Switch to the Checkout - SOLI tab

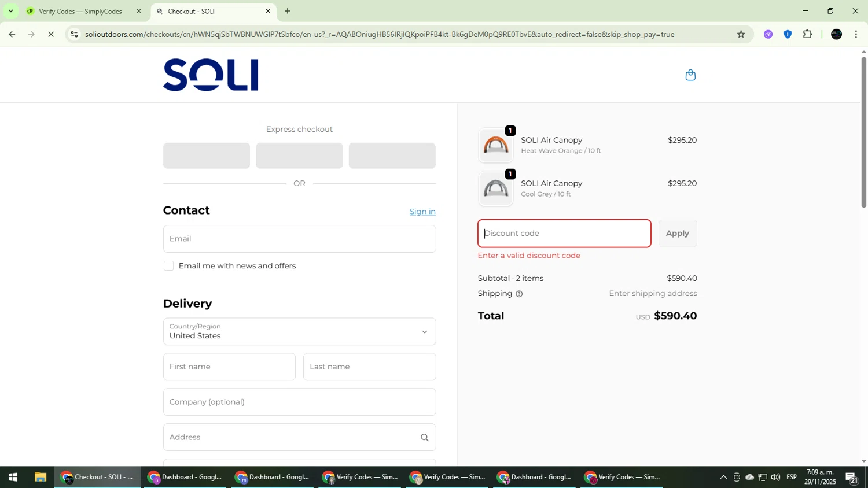(x=214, y=11)
